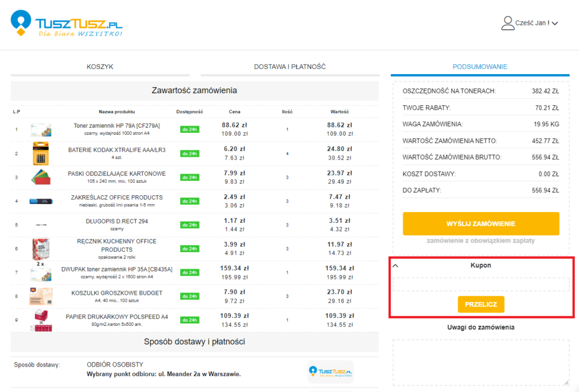Click the TuszTusz pickup point logo
Viewport: 579px width, 392px height.
[330, 372]
